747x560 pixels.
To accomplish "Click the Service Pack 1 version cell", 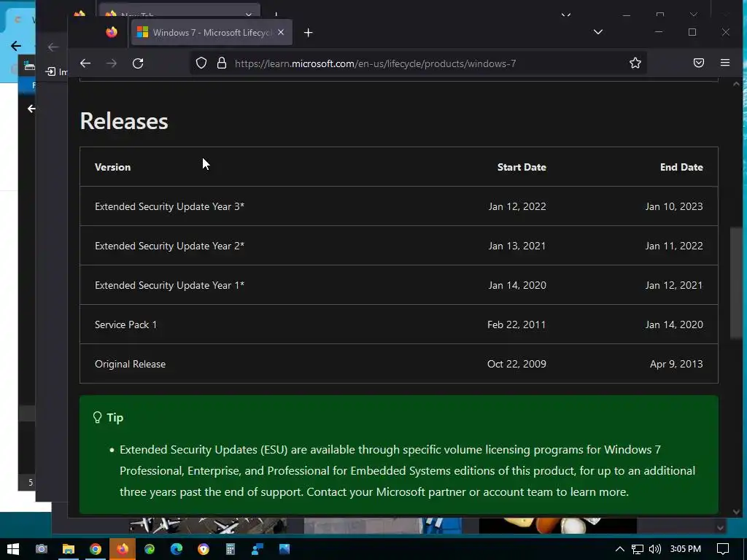I will (x=125, y=324).
